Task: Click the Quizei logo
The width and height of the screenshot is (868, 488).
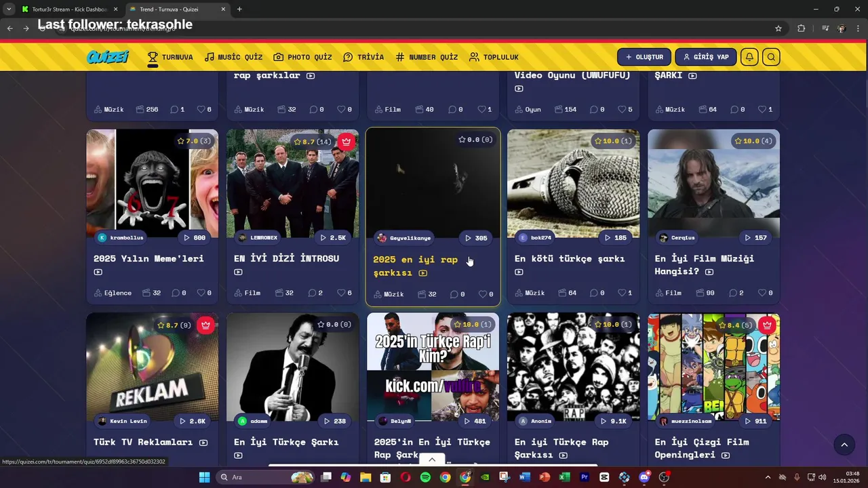Action: [x=108, y=57]
